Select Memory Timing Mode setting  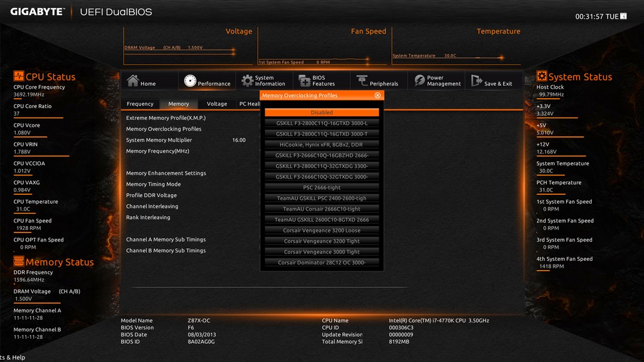(153, 184)
